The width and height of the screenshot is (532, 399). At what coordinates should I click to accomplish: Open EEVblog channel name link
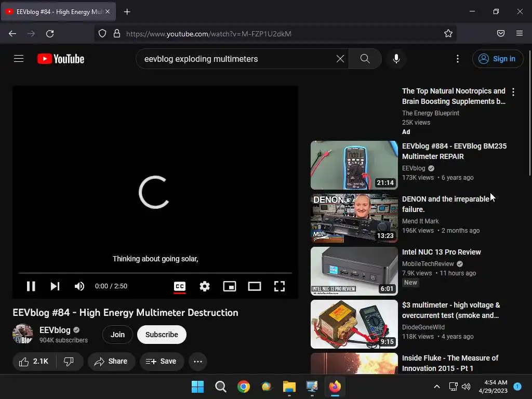pos(55,330)
